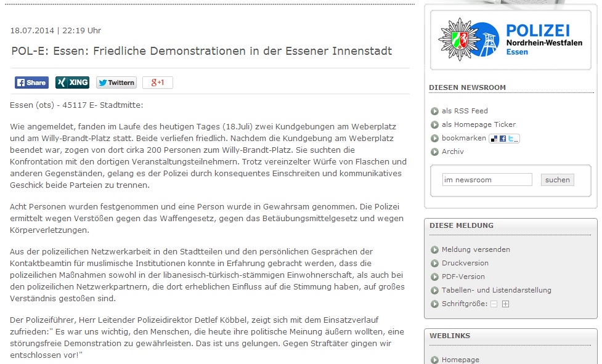Share the article via XING button
This screenshot has width=602, height=364.
(x=72, y=83)
